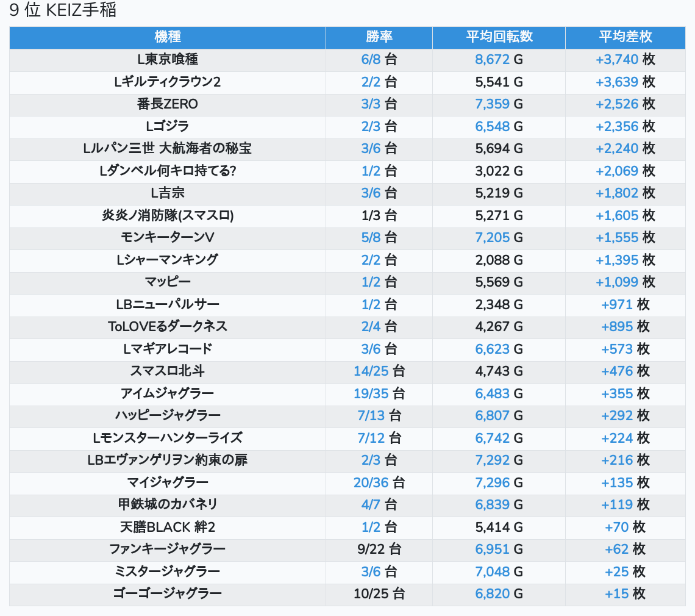The image size is (695, 616).
Task: Select the マイジャグラー machine name
Action: (168, 482)
